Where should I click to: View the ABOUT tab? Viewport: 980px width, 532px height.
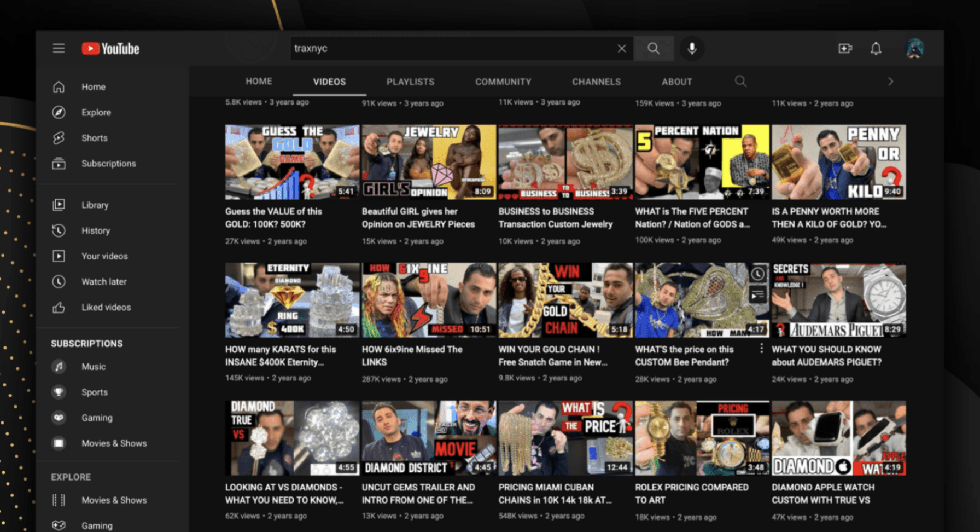coord(676,82)
